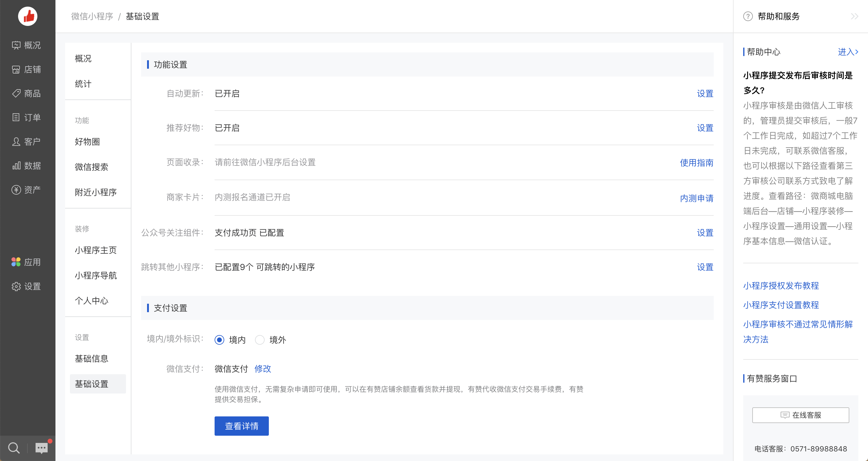Select the 境外 radio button
The height and width of the screenshot is (461, 868).
point(260,340)
